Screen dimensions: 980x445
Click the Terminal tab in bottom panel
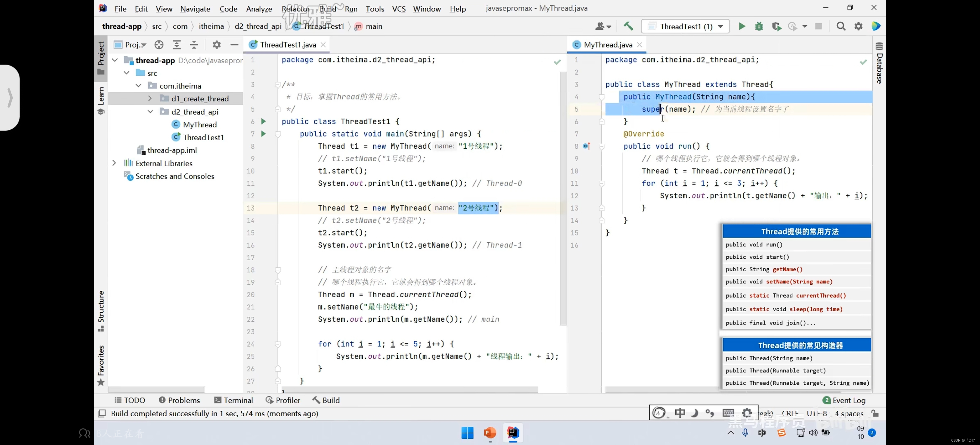pyautogui.click(x=238, y=400)
